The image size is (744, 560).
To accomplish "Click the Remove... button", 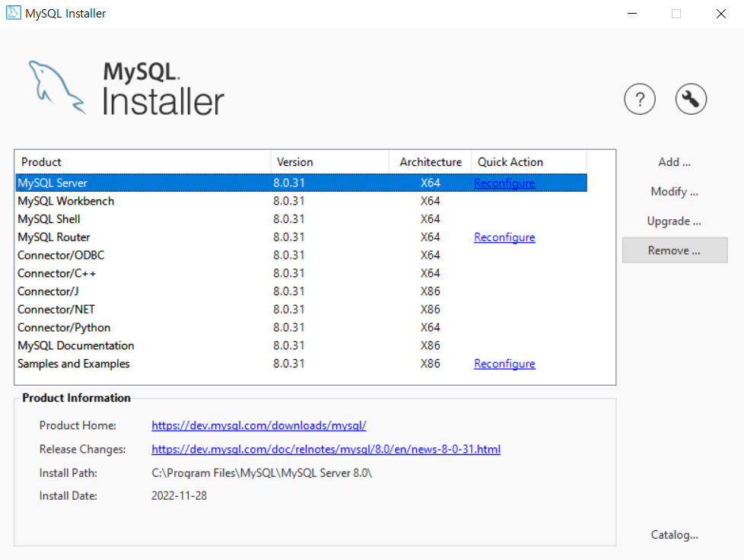I will pos(674,250).
